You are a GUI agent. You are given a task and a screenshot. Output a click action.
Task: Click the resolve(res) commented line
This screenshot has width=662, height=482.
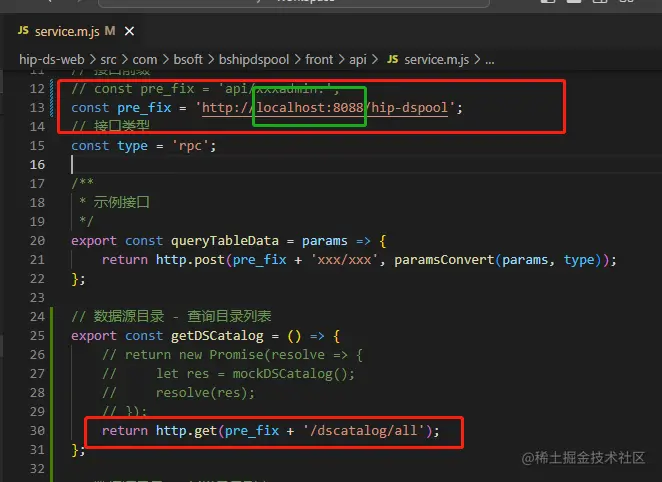point(205,393)
